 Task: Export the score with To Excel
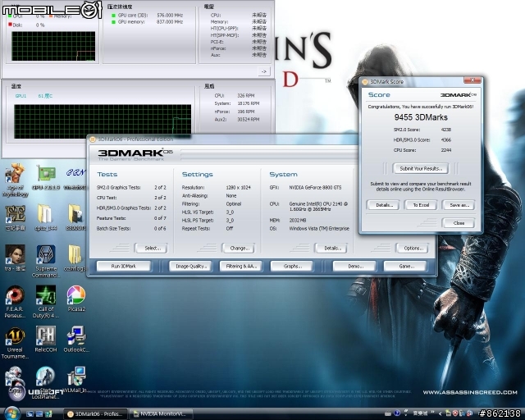421,205
